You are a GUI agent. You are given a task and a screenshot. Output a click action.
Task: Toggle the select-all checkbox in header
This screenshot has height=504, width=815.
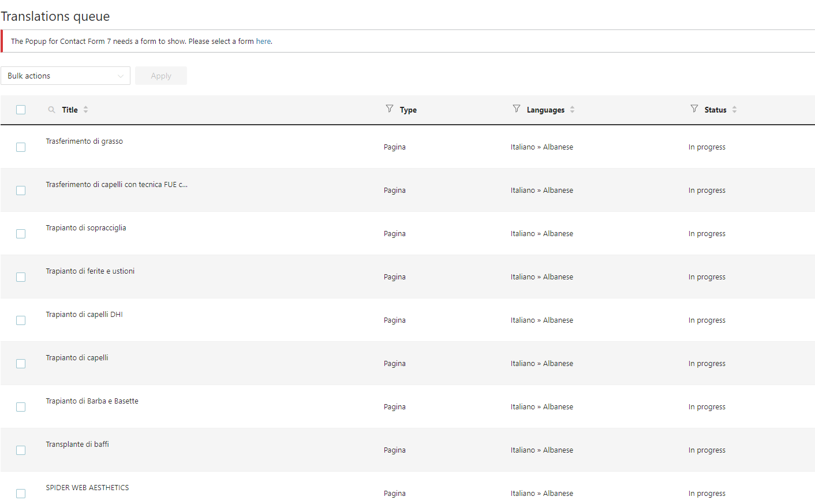point(21,110)
